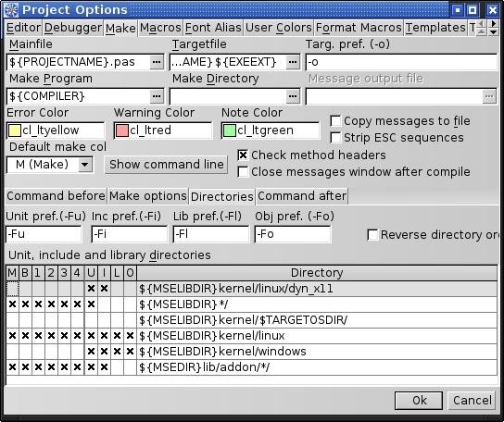Toggle U column for kernel/windows row

[91, 352]
